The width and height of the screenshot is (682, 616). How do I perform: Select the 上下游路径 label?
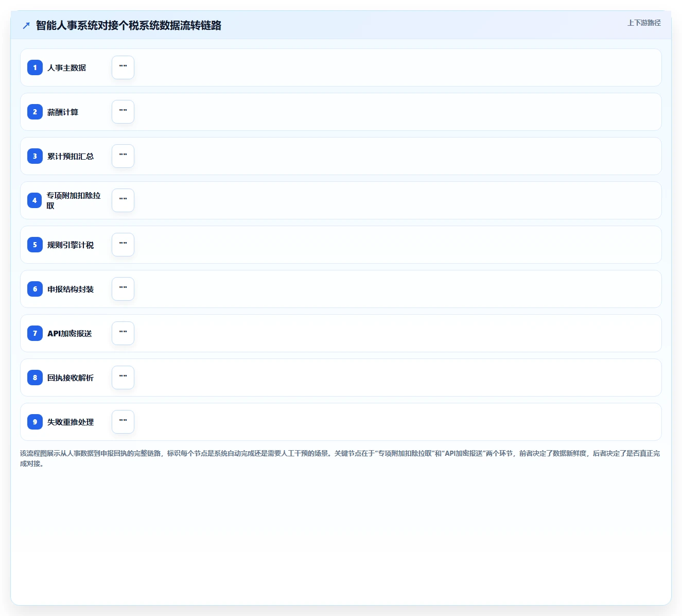point(644,23)
